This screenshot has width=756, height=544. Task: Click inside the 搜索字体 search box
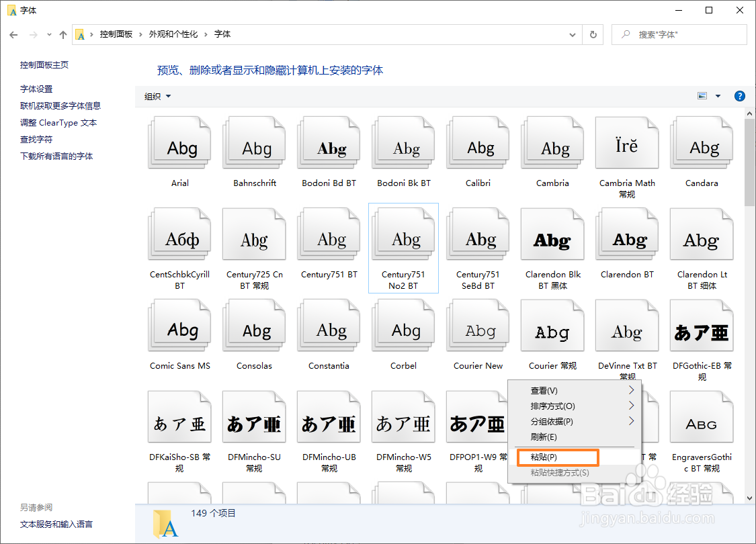tap(679, 34)
